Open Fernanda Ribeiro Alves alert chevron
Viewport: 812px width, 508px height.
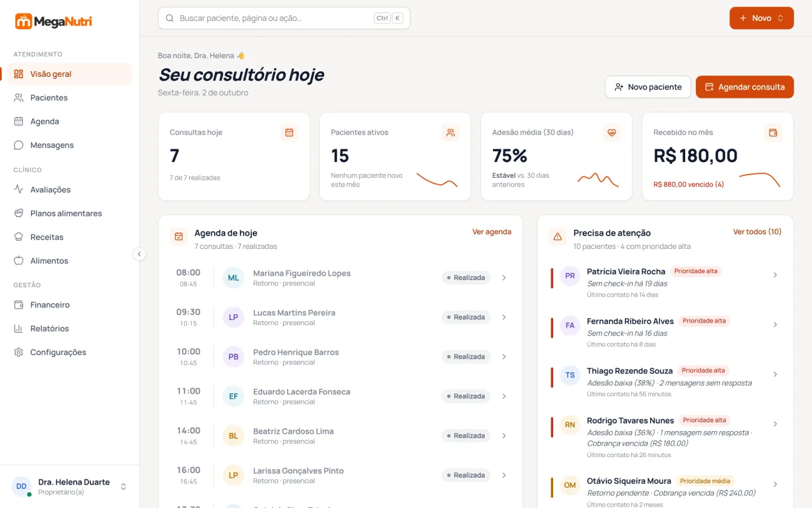[x=775, y=325]
